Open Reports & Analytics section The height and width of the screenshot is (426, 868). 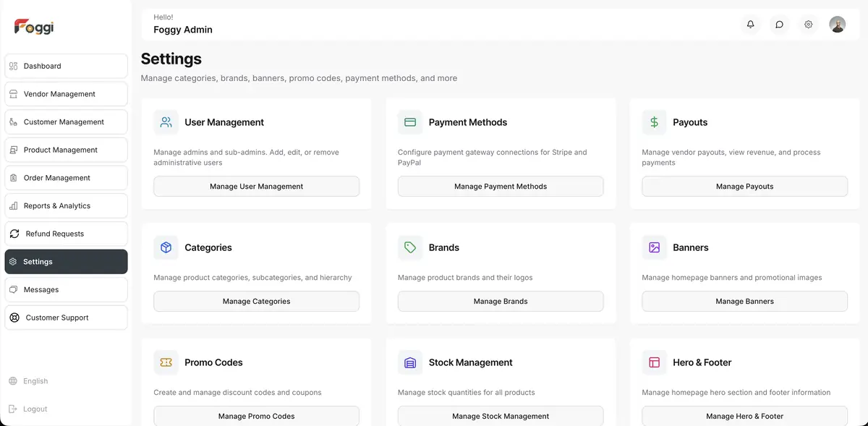point(66,206)
